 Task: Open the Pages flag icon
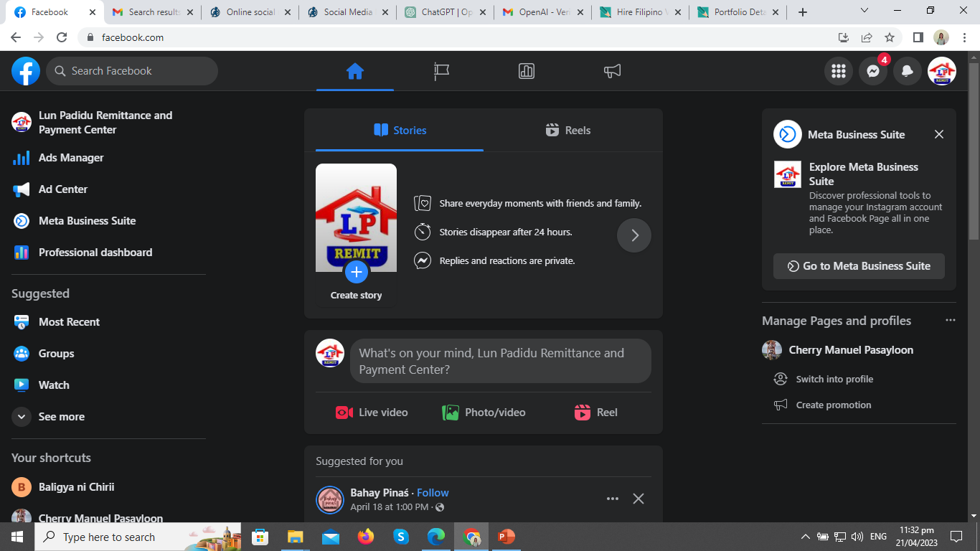tap(441, 71)
